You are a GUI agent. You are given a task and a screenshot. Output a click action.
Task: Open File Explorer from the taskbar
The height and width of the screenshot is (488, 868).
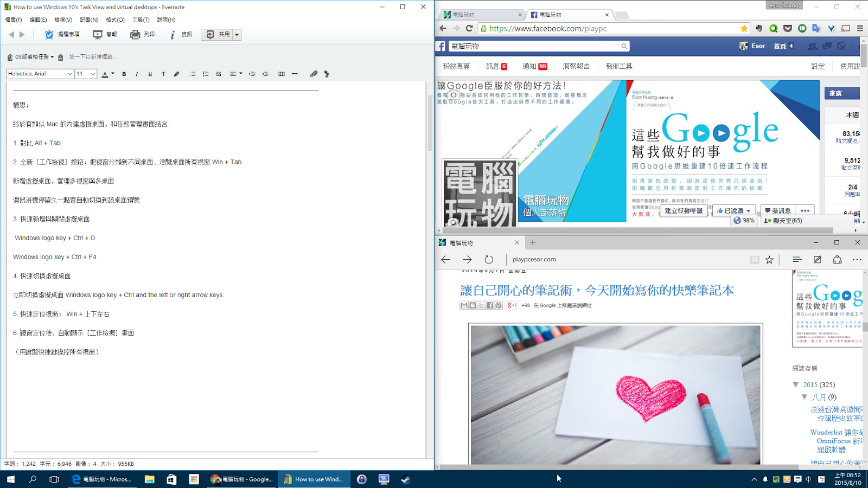149,479
